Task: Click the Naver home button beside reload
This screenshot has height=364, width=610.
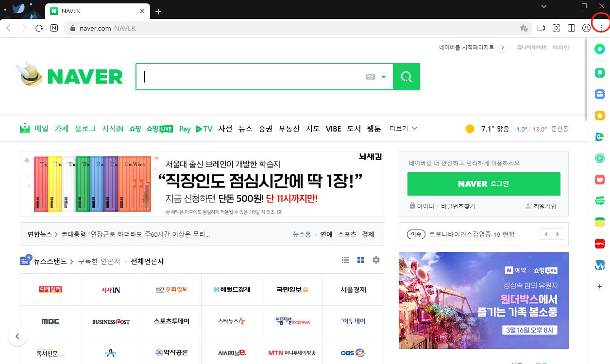Action: pyautogui.click(x=54, y=28)
